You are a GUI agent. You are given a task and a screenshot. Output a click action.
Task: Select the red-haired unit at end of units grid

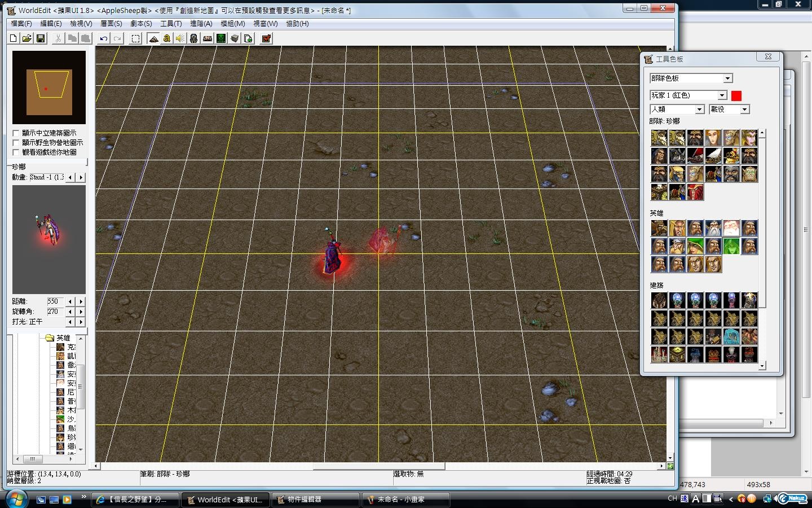(x=695, y=192)
